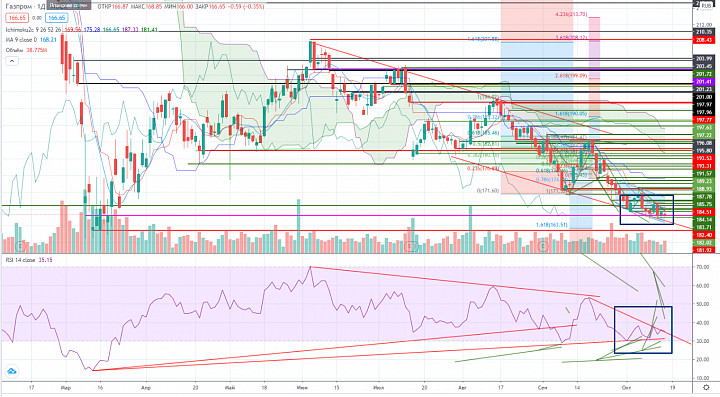Viewport: 720px width, 397px height.
Task: Click the red 208.43 price level label
Action: (x=704, y=40)
